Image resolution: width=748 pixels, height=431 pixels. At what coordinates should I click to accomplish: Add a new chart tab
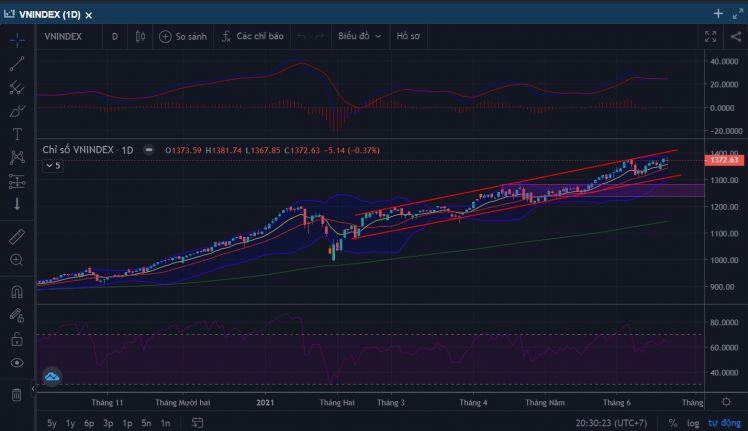718,14
